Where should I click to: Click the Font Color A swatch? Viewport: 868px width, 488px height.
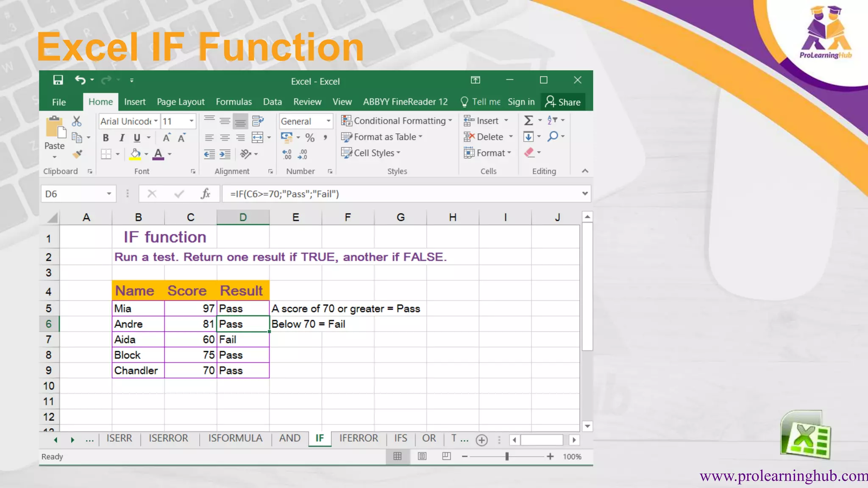(x=158, y=154)
